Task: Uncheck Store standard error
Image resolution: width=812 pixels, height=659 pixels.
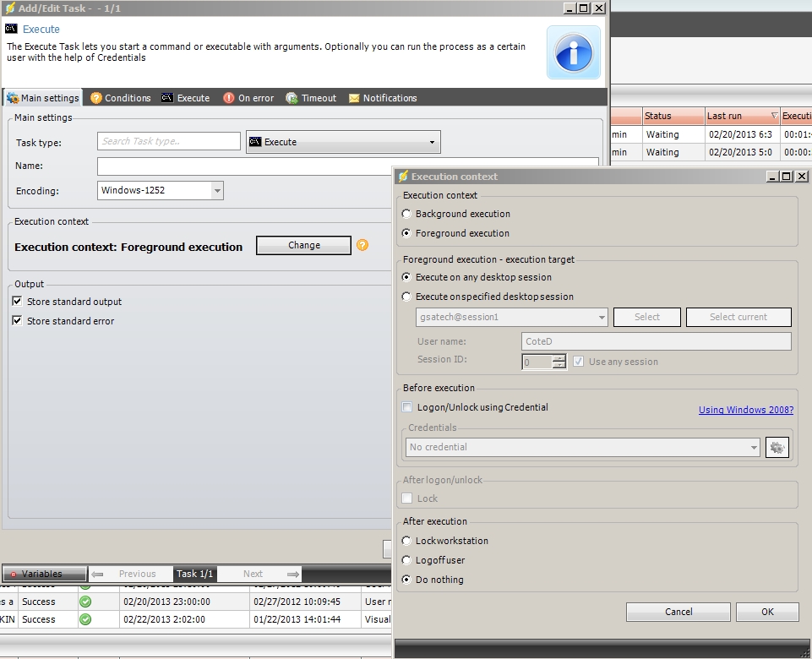Action: (x=17, y=321)
